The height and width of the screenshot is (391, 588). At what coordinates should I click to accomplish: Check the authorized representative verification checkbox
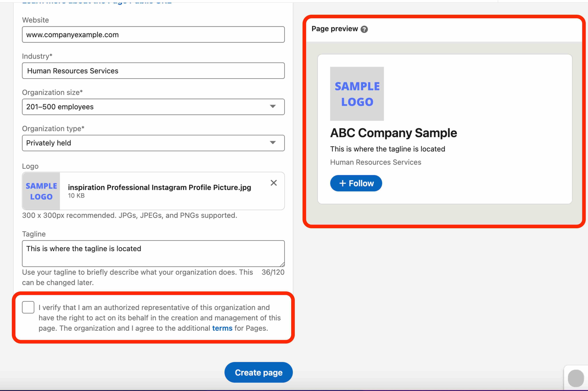(x=28, y=307)
